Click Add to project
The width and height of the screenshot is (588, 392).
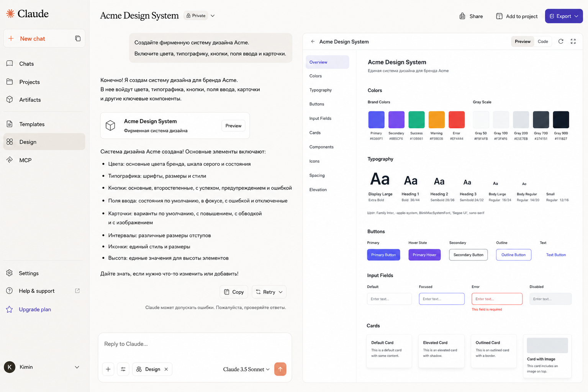[517, 16]
